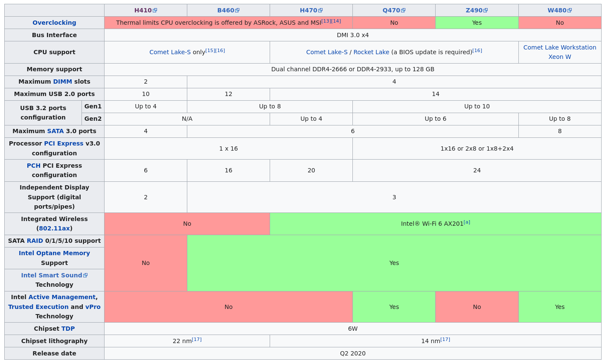
Task: Click the Integrated Wireless 'No' cell
Action: pyautogui.click(x=187, y=224)
